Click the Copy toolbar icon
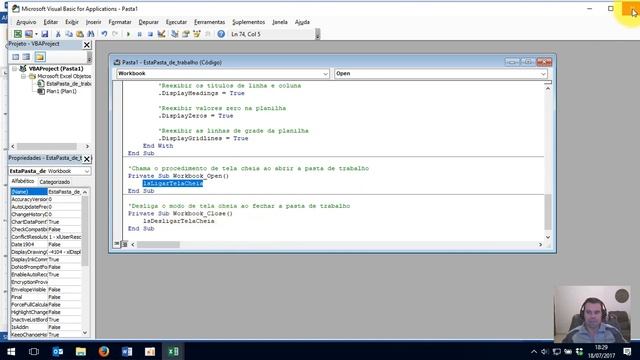This screenshot has height=360, width=640. 69,34
